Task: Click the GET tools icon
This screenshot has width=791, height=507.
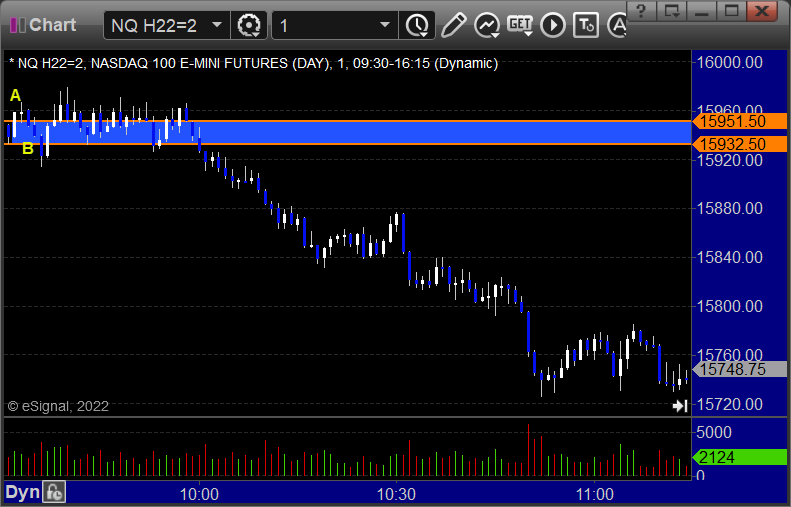Action: [520, 25]
